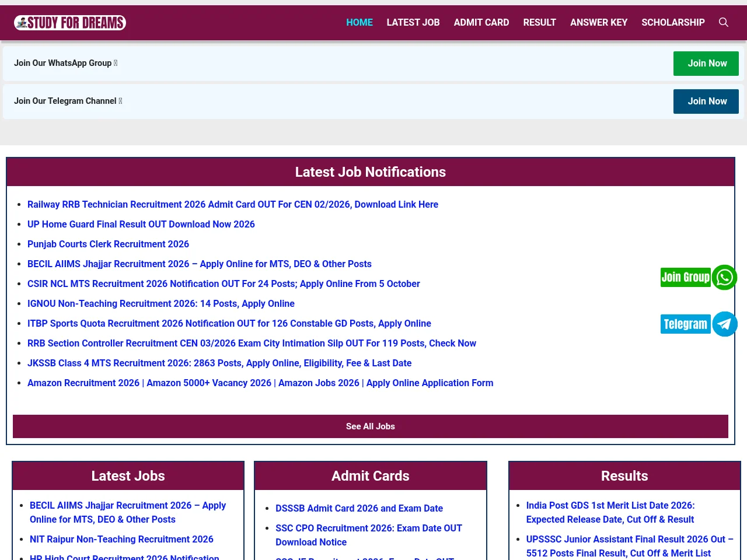Open the SCHOLARSHIP menu item

click(673, 22)
